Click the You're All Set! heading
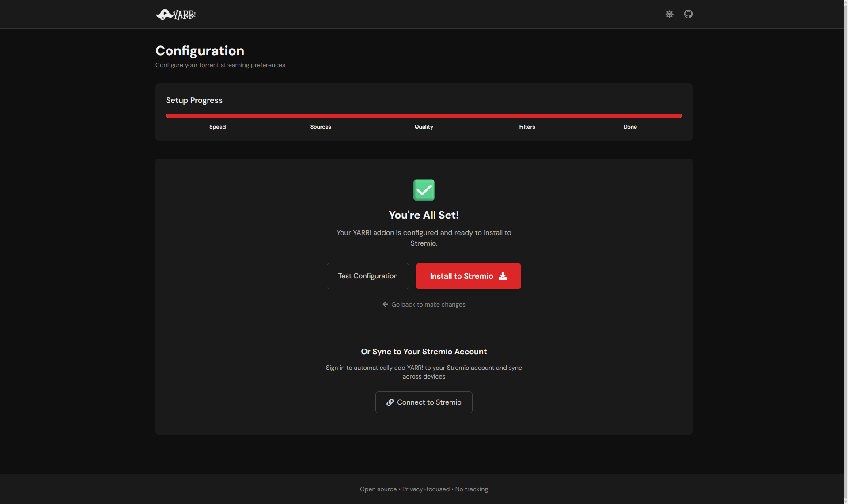Screen dimensions: 848x504 click(x=424, y=215)
